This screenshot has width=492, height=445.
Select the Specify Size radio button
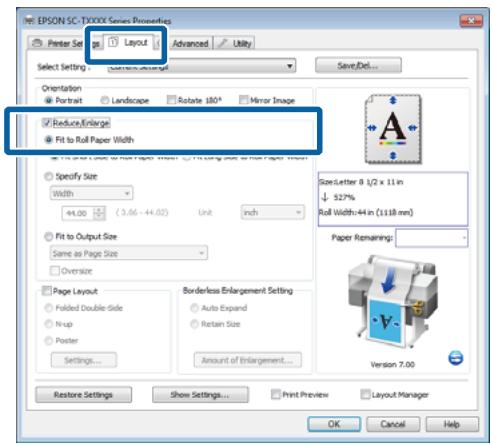coord(49,176)
